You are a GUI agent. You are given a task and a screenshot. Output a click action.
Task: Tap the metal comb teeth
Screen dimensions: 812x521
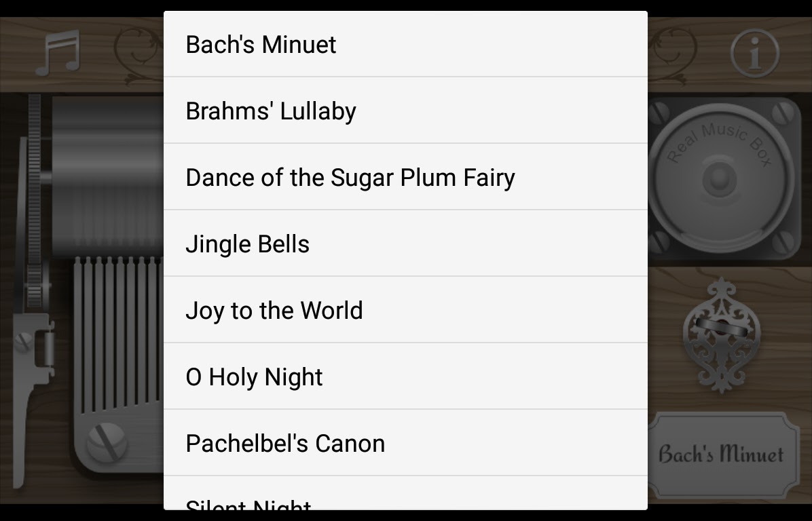(x=119, y=332)
